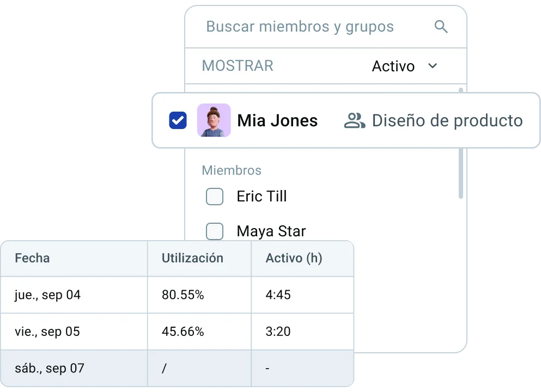Select the vie., sep 05 row
The height and width of the screenshot is (392, 541).
178,332
